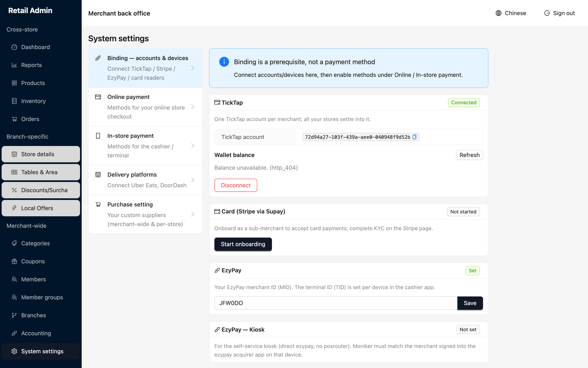This screenshot has width=588, height=368.
Task: Click the System settings gear icon
Action: click(x=14, y=351)
